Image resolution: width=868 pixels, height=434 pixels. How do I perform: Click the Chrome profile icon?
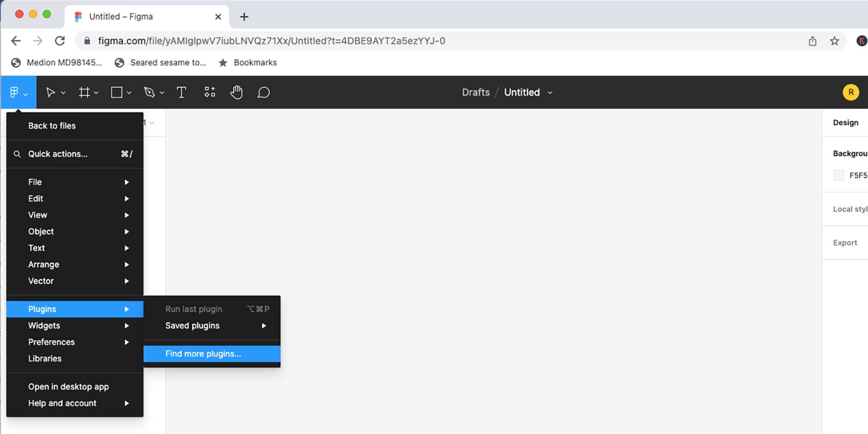[862, 41]
